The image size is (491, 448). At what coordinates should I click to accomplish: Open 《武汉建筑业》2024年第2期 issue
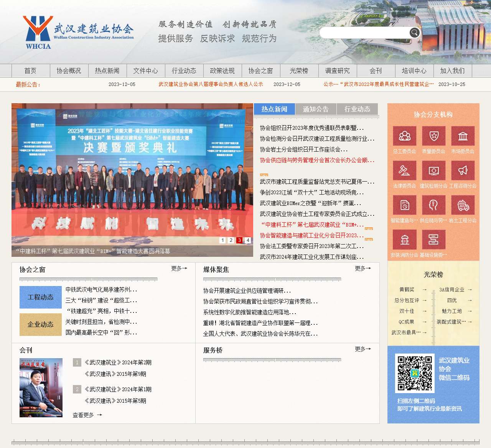[x=117, y=362]
